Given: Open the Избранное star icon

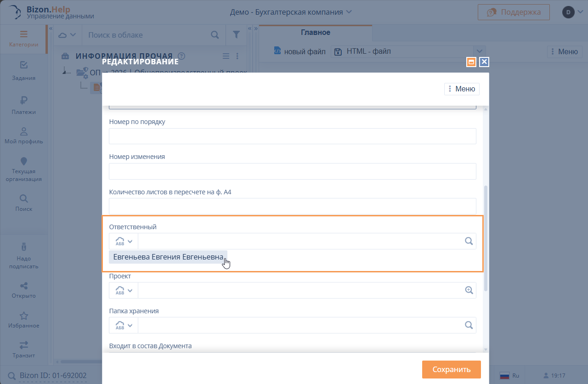Looking at the screenshot, I should click(24, 320).
